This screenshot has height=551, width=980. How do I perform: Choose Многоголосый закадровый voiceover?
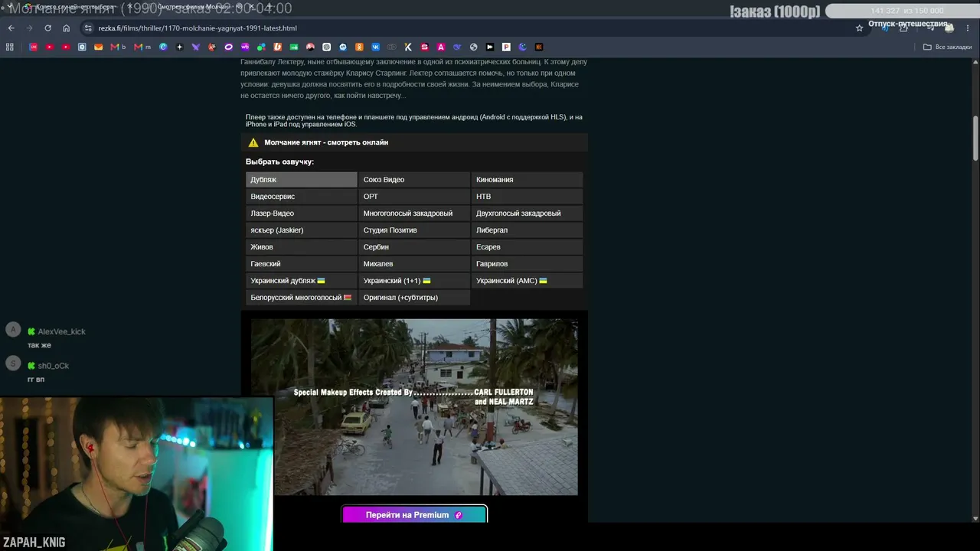click(414, 214)
